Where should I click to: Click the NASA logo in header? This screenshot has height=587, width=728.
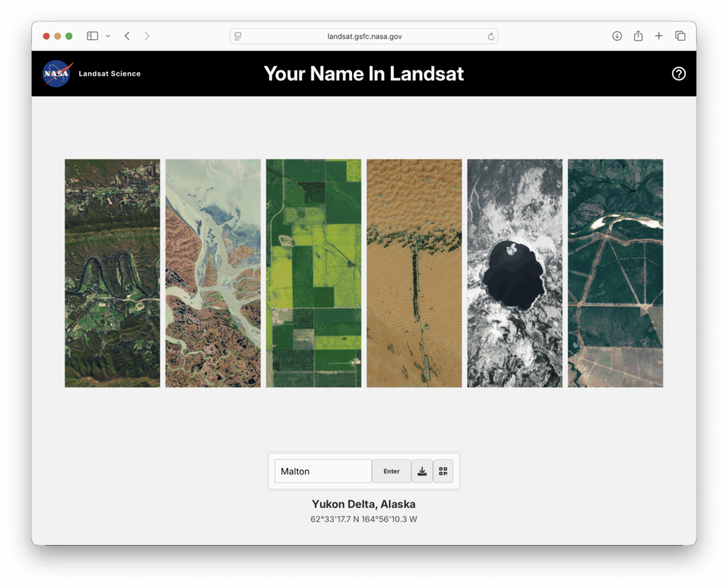pos(57,73)
